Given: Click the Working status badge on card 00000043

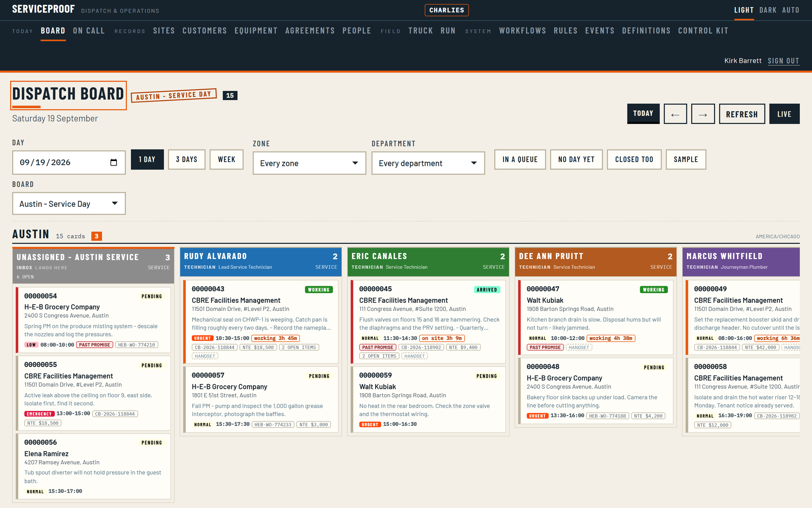Looking at the screenshot, I should tap(319, 290).
